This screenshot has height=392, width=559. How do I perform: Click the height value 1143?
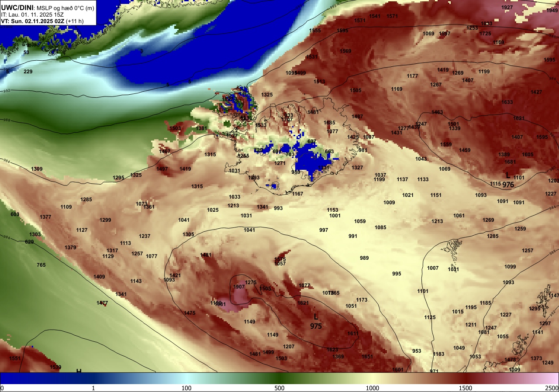136,281
